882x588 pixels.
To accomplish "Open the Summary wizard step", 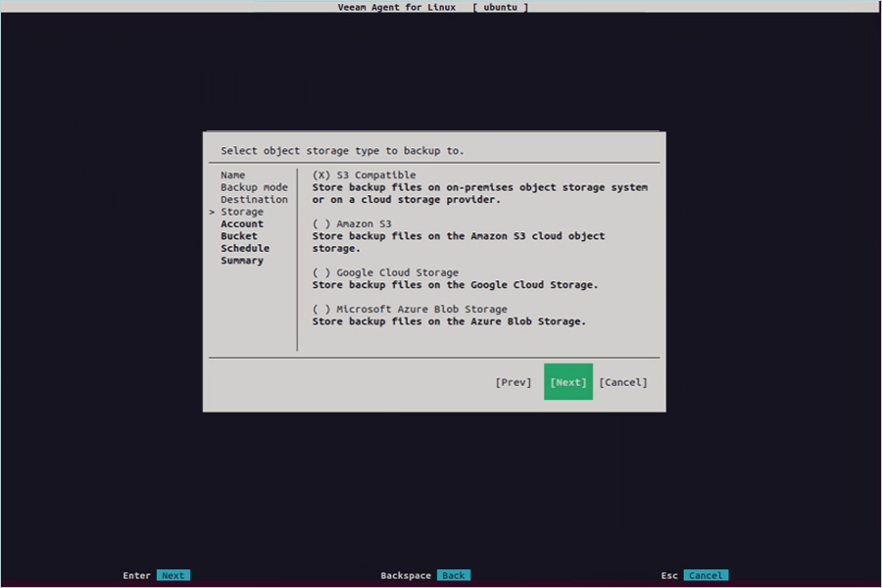I will [242, 261].
